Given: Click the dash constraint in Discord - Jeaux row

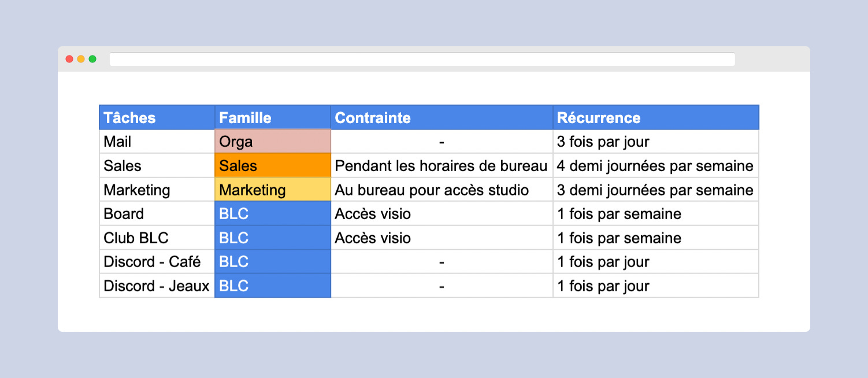Looking at the screenshot, I should (x=442, y=286).
